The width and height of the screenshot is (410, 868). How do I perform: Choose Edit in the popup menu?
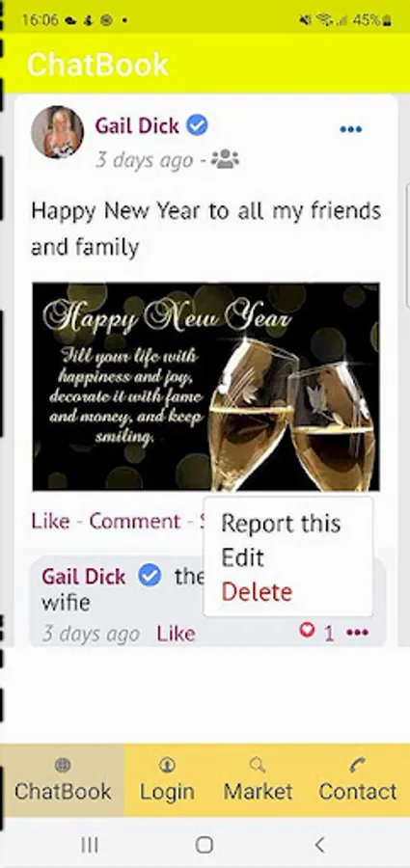pos(243,558)
